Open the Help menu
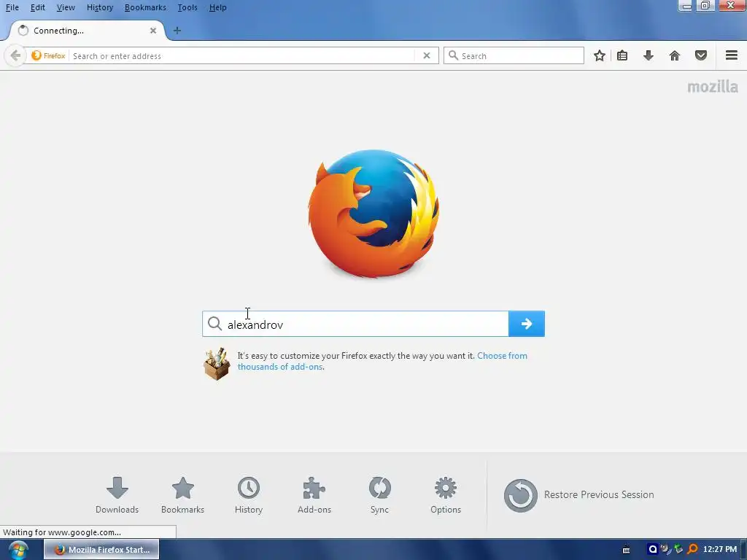 pos(217,7)
